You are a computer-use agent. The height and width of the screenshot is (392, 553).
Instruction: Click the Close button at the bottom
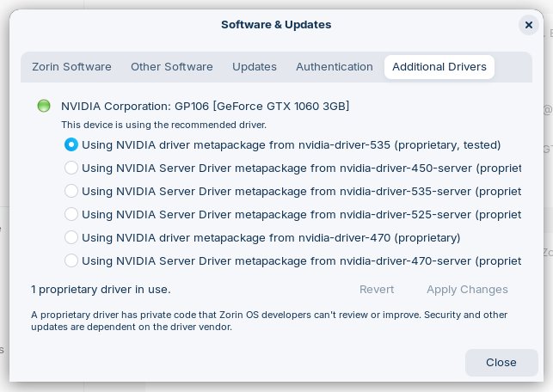(x=501, y=363)
